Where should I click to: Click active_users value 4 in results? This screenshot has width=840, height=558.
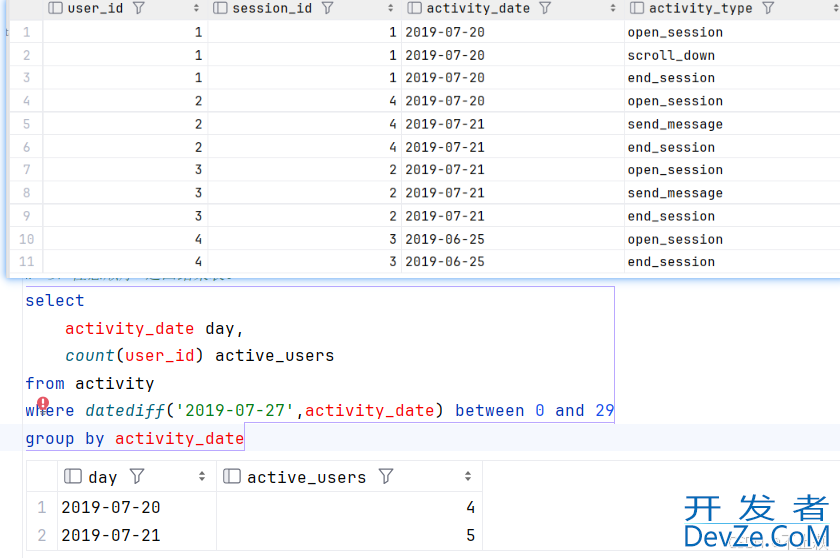(x=349, y=507)
